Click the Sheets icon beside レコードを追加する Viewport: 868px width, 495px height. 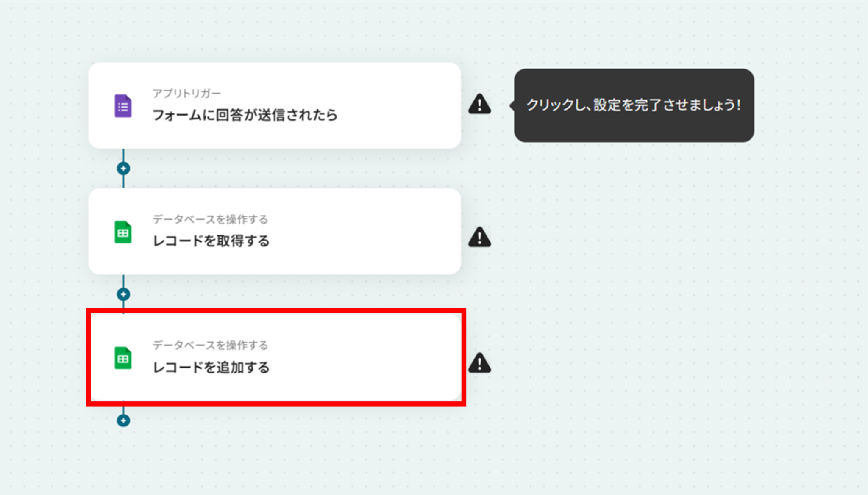tap(123, 358)
